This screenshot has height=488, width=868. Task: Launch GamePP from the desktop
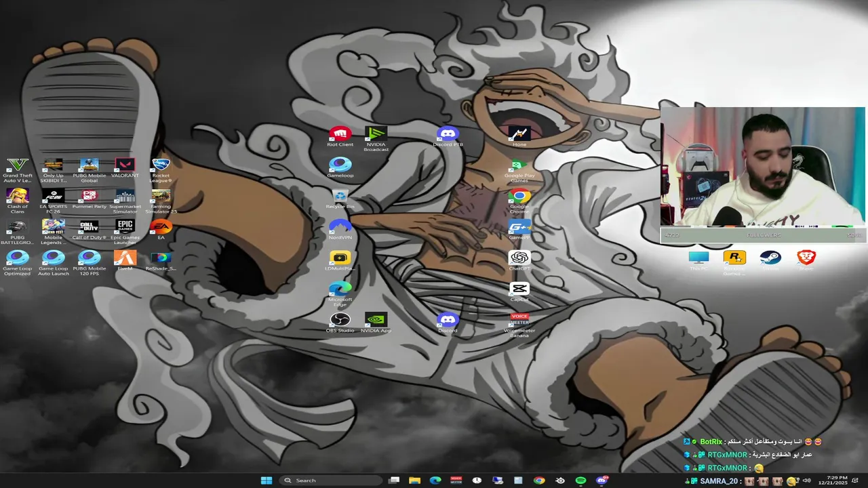[519, 230]
